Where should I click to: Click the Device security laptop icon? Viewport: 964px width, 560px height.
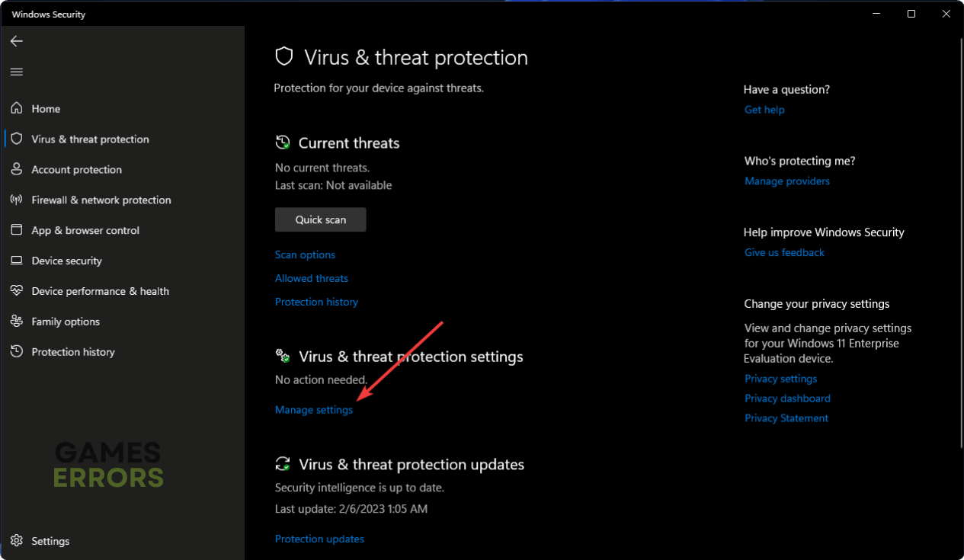pos(17,261)
